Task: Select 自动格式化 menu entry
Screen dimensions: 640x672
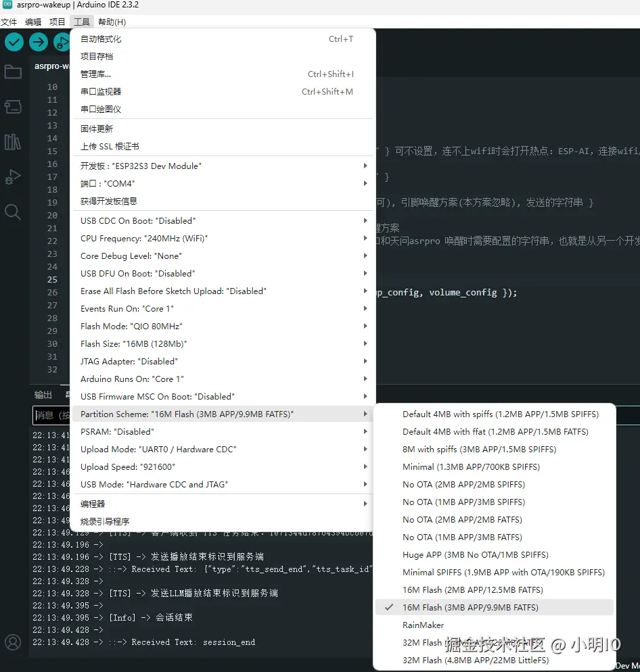Action: [x=223, y=39]
